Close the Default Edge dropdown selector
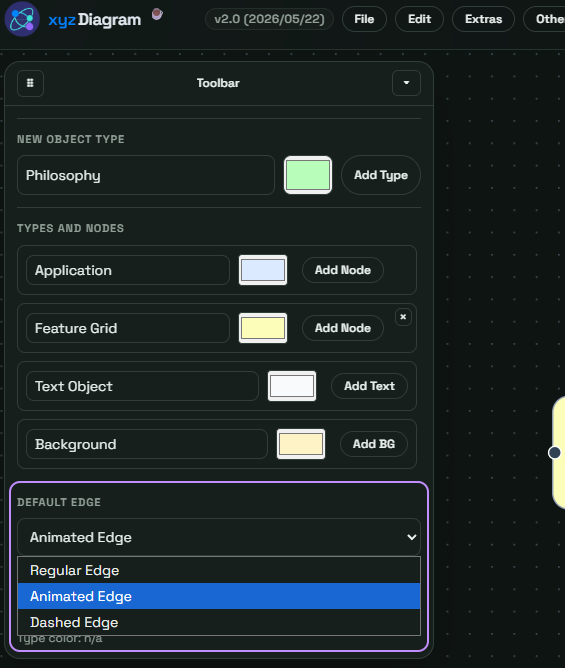 219,537
